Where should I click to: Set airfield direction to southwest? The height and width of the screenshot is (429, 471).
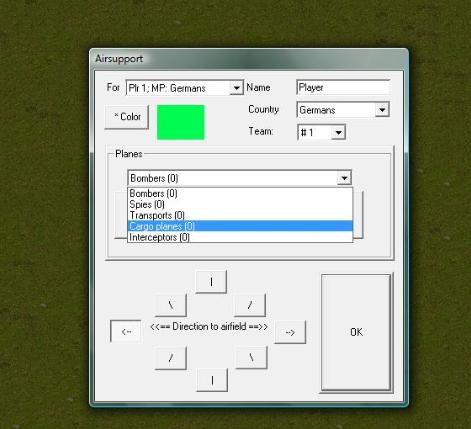(171, 358)
